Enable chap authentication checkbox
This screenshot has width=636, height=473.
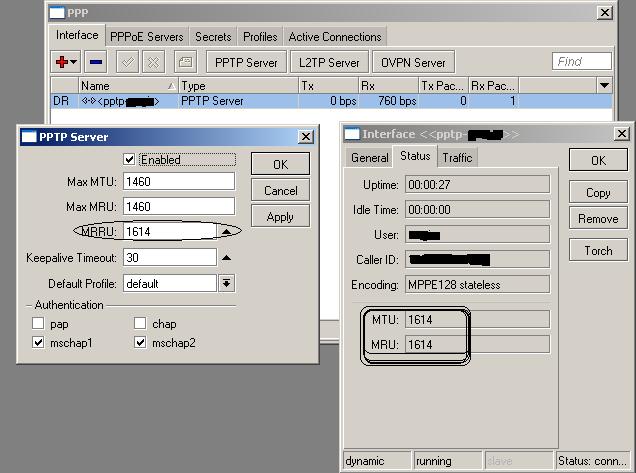click(x=140, y=323)
